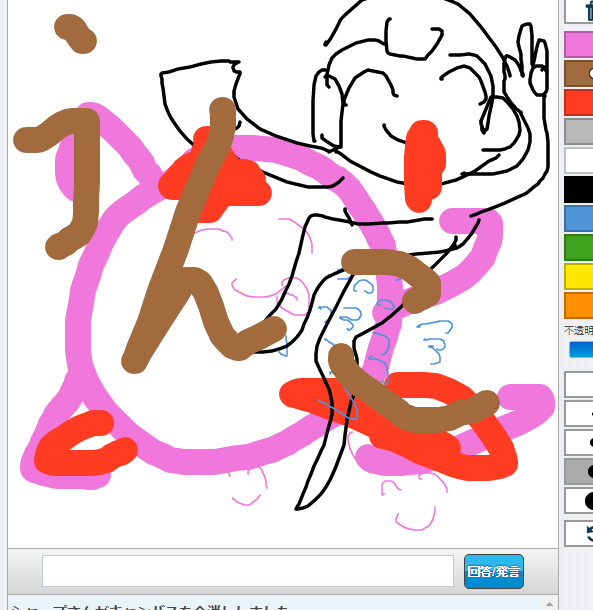
Task: Click the chat log scroll-up arrow
Action: pos(549,604)
